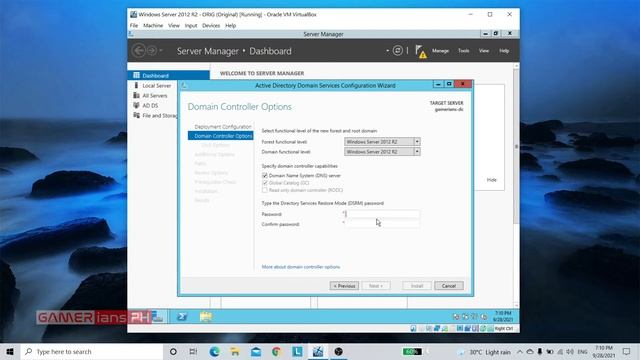The width and height of the screenshot is (640, 360).
Task: Click Server Manager forward arrow
Action: coord(151,51)
